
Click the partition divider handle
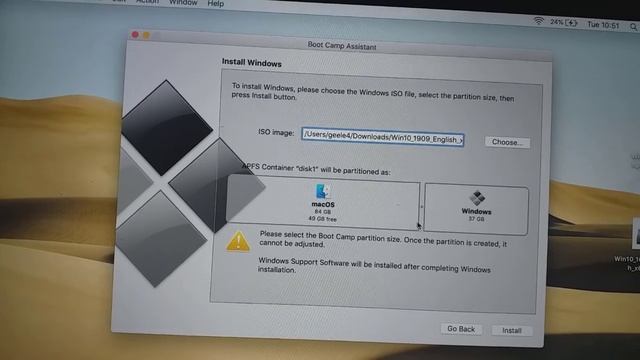click(x=422, y=207)
